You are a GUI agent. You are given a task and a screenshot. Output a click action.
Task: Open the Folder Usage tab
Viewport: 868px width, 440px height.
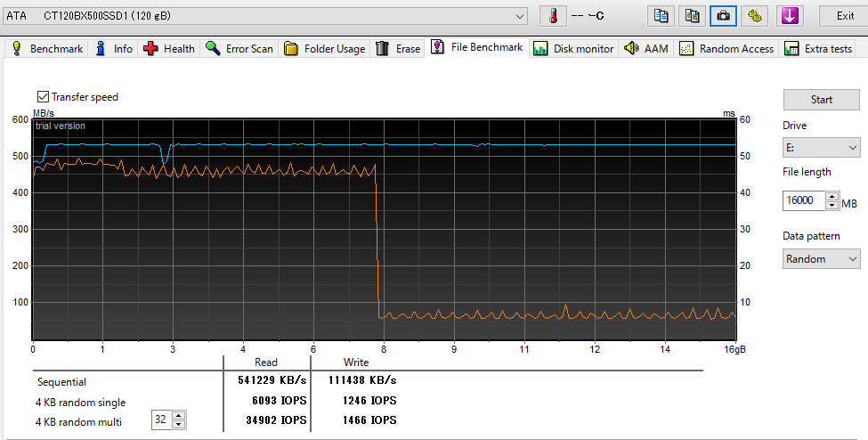(324, 49)
